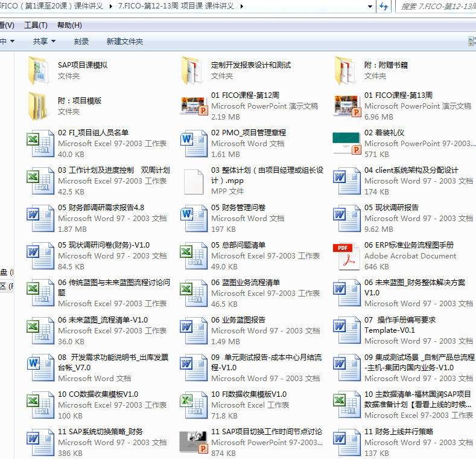The width and height of the screenshot is (476, 459).
Task: Select Excel icon for 10 FI数据收集模版V1.0
Action: [x=194, y=405]
